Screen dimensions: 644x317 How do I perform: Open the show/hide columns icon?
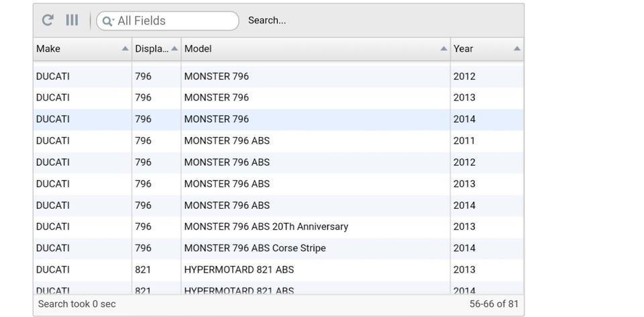tap(72, 20)
